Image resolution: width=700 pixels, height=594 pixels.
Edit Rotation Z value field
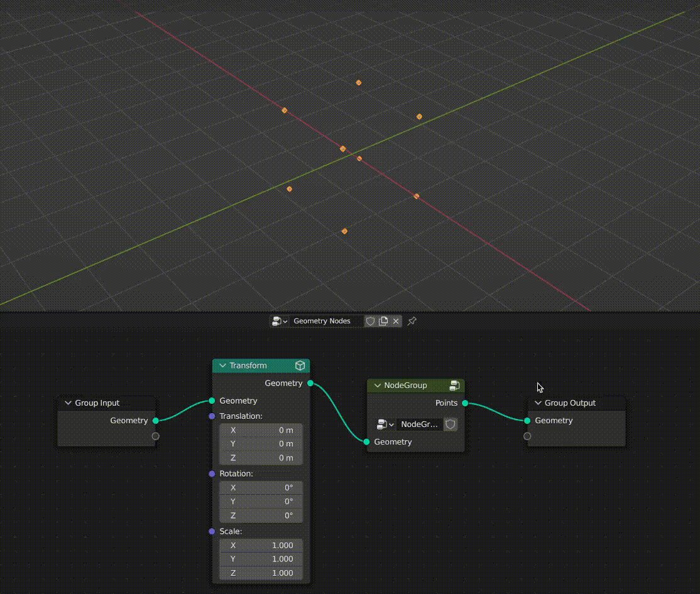[x=261, y=516]
